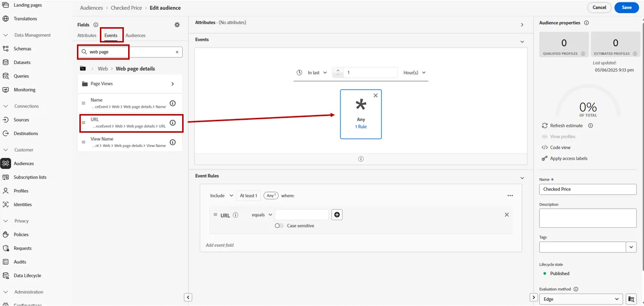This screenshot has width=644, height=306.
Task: Collapse the left fields panel
Action: click(x=188, y=297)
